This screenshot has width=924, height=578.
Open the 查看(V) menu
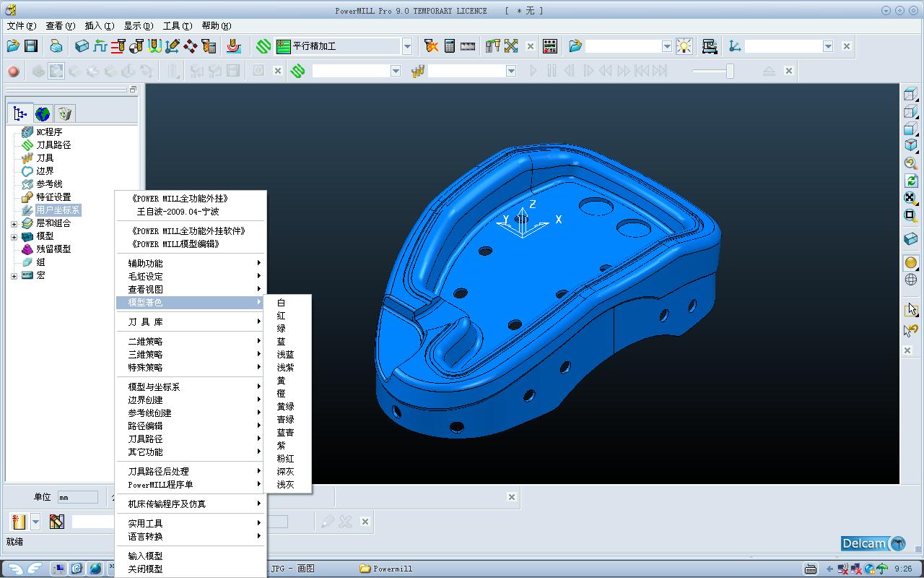[60, 26]
